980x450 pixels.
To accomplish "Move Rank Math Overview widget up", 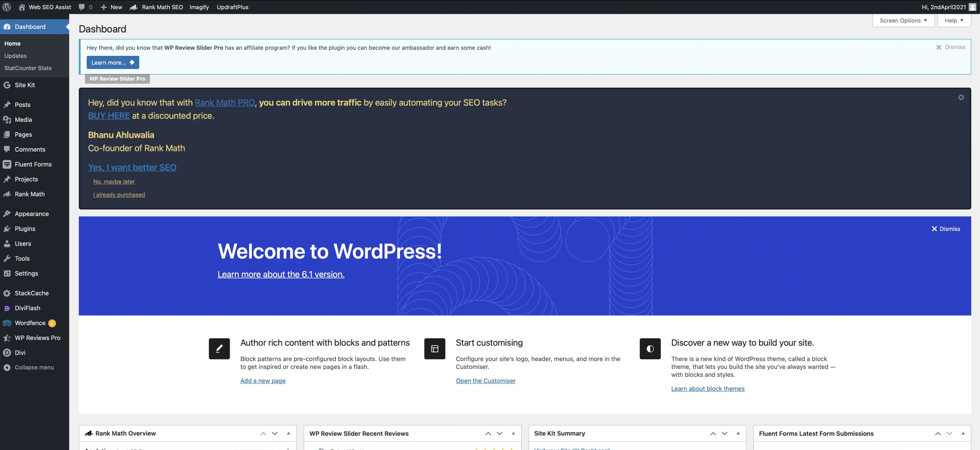I will (263, 434).
